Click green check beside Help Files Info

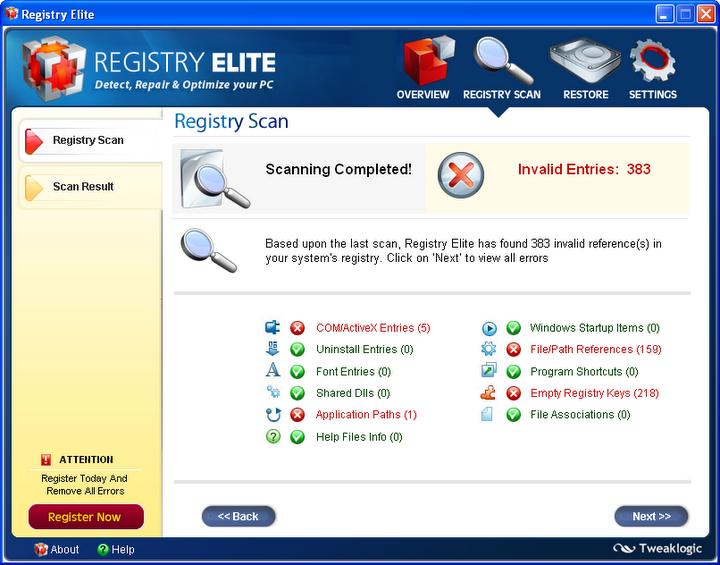pos(298,437)
